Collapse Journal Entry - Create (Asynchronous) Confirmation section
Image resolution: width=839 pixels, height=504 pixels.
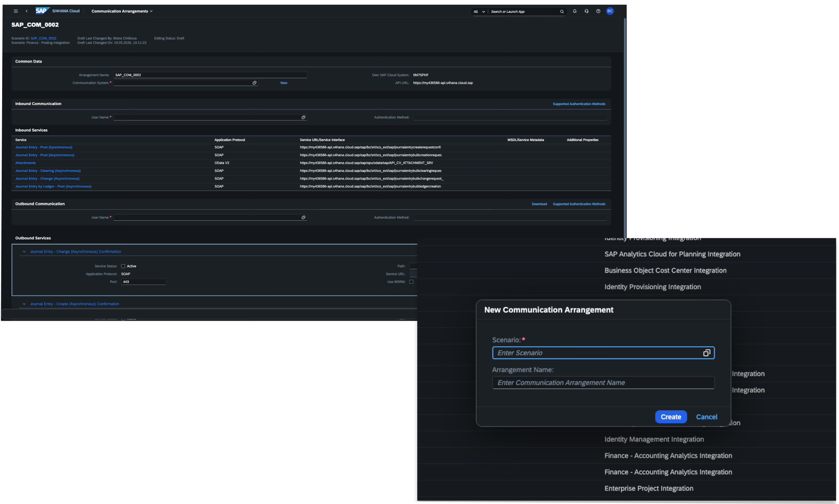pyautogui.click(x=24, y=304)
